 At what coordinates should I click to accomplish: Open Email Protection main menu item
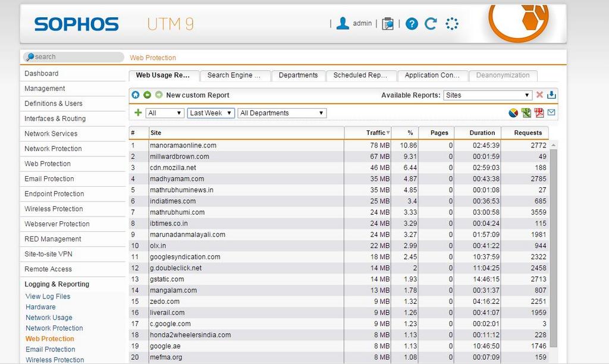73,179
